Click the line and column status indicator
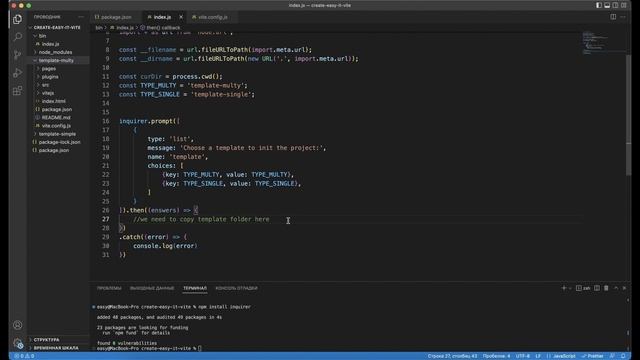Image resolution: width=640 pixels, height=360 pixels. (x=452, y=356)
